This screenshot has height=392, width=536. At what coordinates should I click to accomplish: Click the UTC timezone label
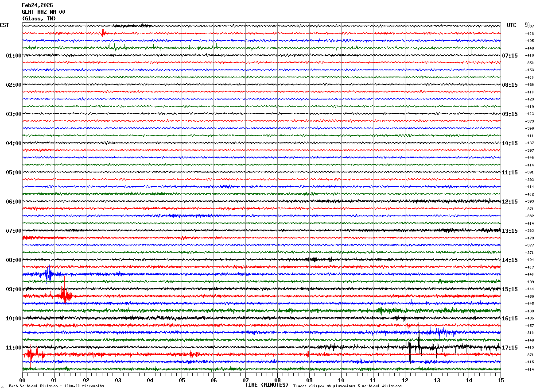512,25
